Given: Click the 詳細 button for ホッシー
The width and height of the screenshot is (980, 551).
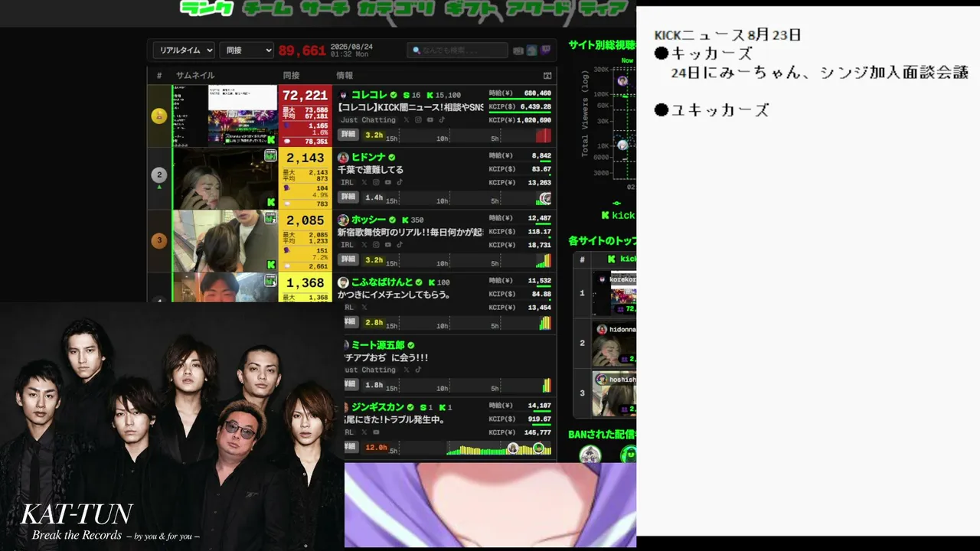Looking at the screenshot, I should pos(348,260).
